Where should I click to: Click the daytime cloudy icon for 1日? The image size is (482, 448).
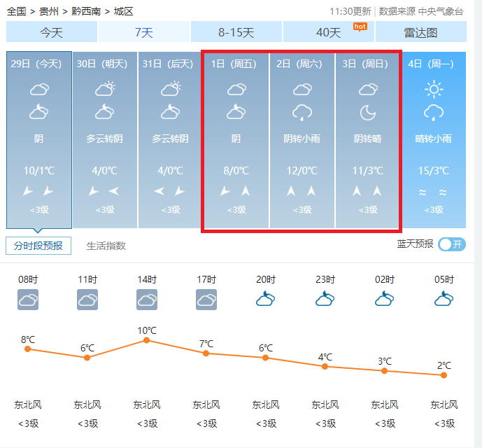tap(236, 89)
